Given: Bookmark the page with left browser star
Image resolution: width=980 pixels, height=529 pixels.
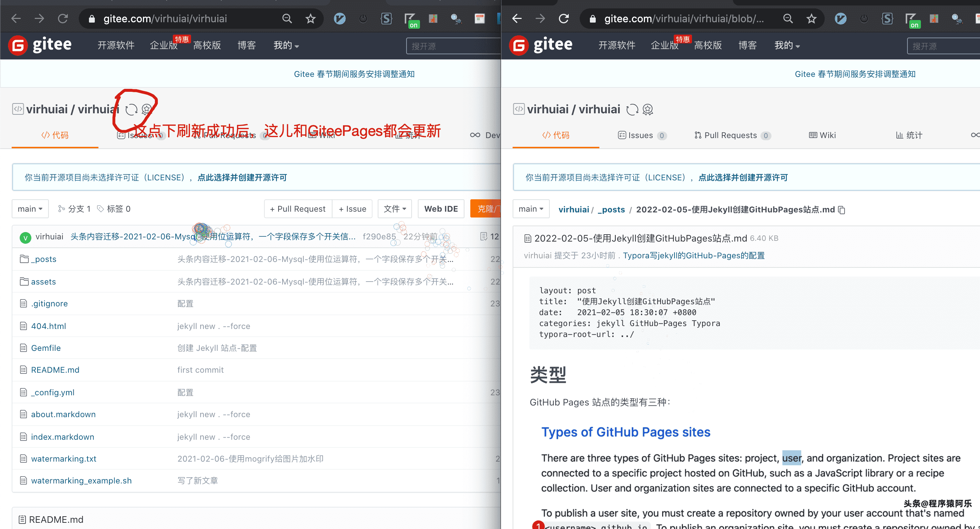Looking at the screenshot, I should [x=310, y=19].
